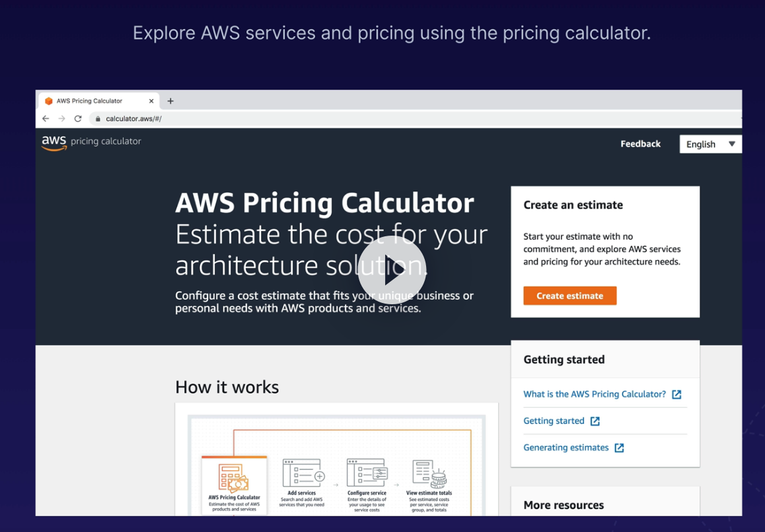
Task: Reload the calculator page
Action: [x=78, y=119]
